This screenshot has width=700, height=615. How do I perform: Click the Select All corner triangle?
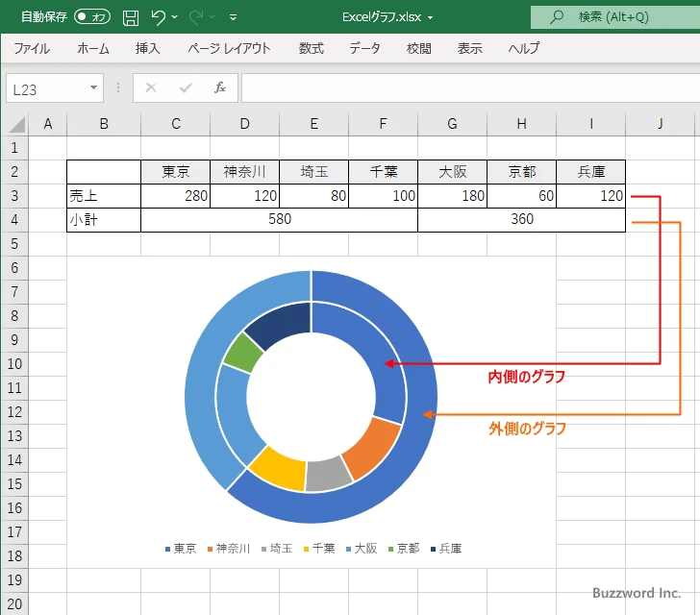[17, 125]
